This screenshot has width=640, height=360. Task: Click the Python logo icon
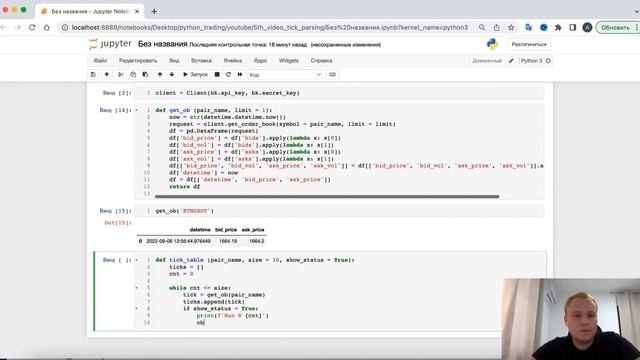[492, 44]
